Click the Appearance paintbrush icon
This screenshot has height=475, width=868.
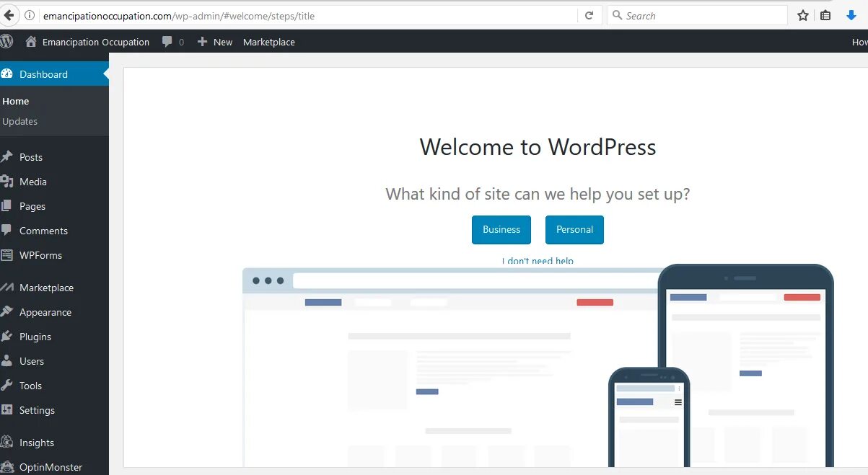pos(6,311)
